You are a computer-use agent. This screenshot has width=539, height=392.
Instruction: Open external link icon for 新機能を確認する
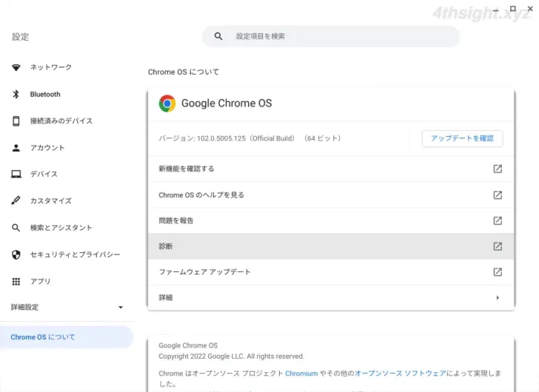[x=498, y=169]
